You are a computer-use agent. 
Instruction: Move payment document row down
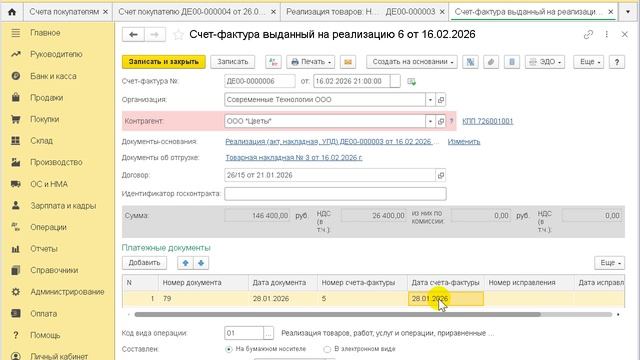(201, 263)
